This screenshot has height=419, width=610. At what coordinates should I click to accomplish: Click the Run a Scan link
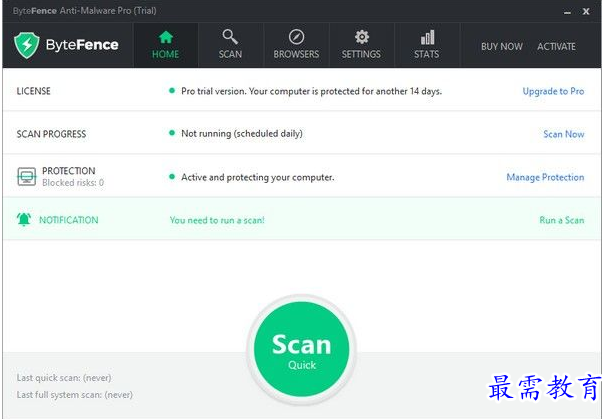[x=562, y=220]
